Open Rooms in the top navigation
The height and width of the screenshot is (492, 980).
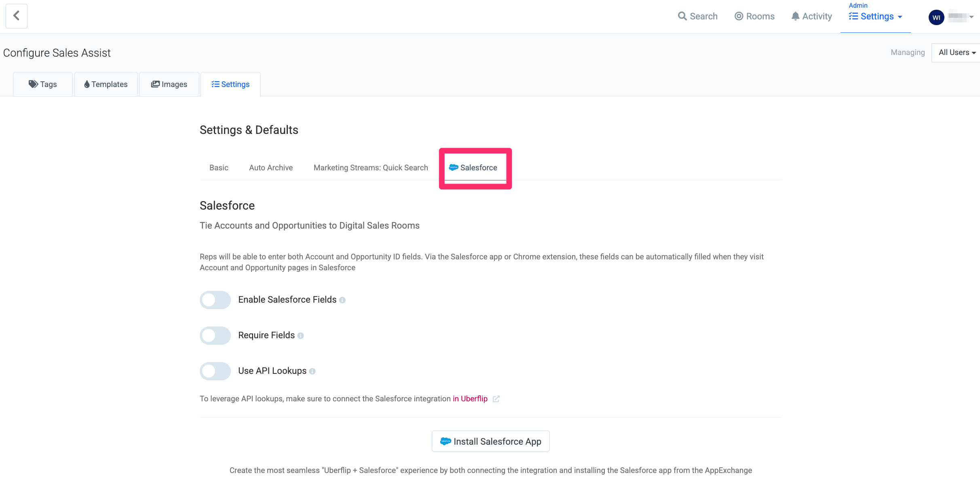tap(754, 16)
